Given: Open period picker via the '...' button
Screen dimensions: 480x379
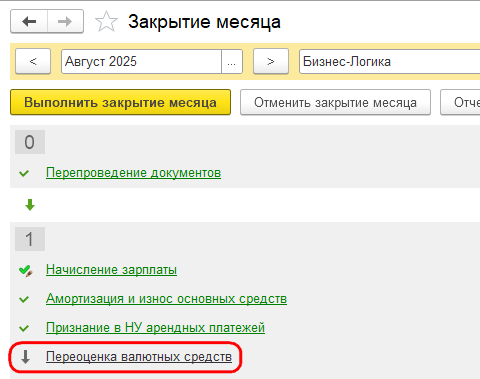Looking at the screenshot, I should coord(232,61).
